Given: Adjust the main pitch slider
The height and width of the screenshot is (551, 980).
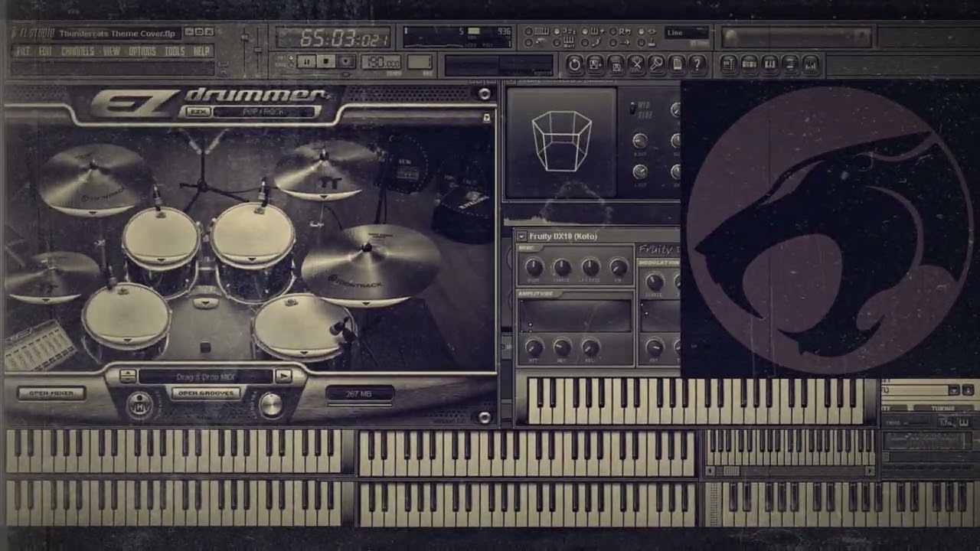Looking at the screenshot, I should [x=258, y=50].
